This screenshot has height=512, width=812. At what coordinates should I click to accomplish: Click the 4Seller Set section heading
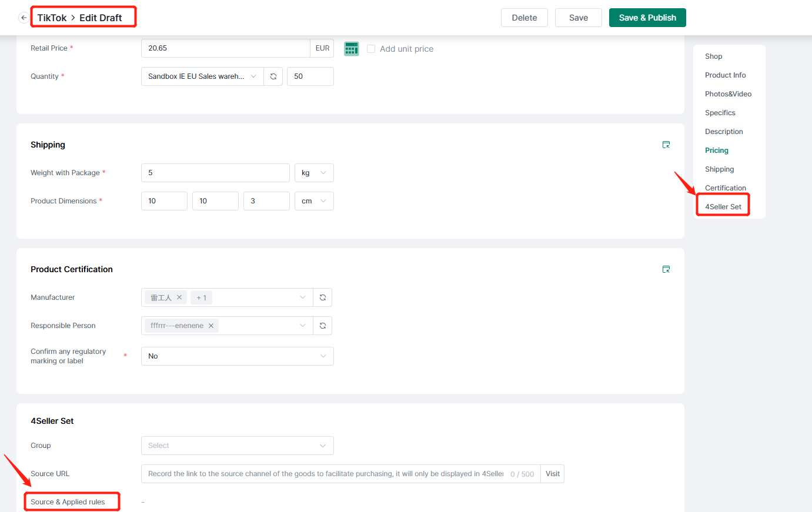(52, 421)
